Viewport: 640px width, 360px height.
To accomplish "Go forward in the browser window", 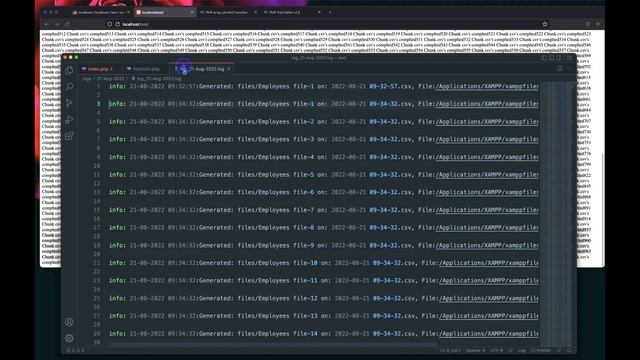I will point(57,24).
